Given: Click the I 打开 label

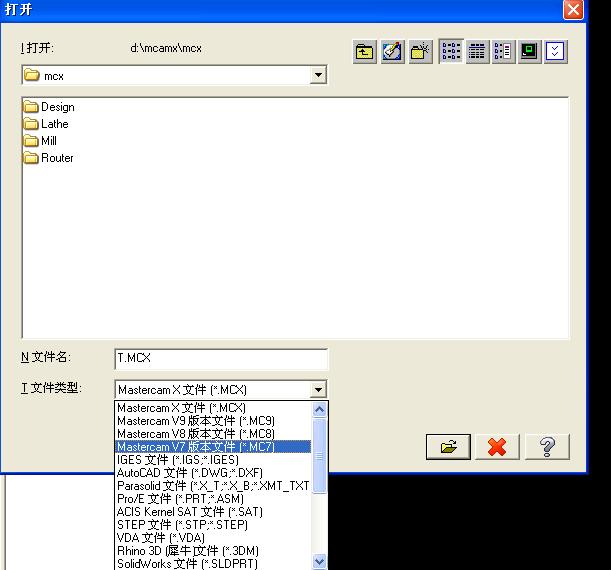Looking at the screenshot, I should tap(37, 48).
